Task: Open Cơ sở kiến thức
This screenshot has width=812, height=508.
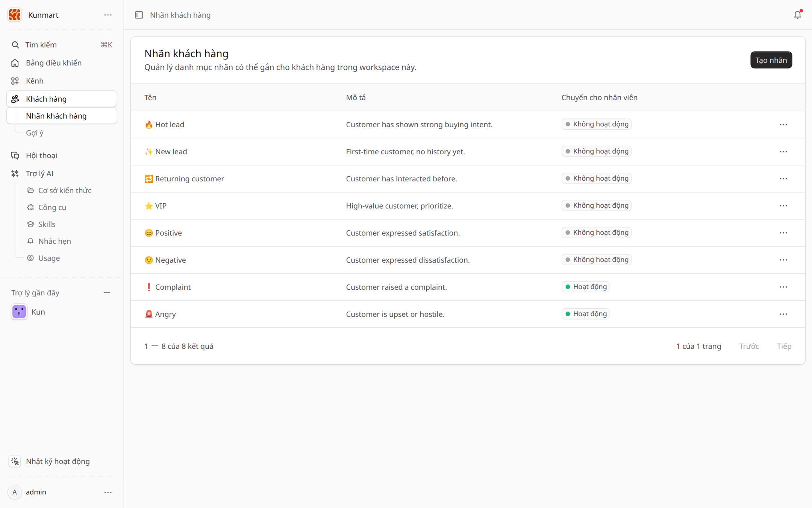Action: pyautogui.click(x=65, y=190)
